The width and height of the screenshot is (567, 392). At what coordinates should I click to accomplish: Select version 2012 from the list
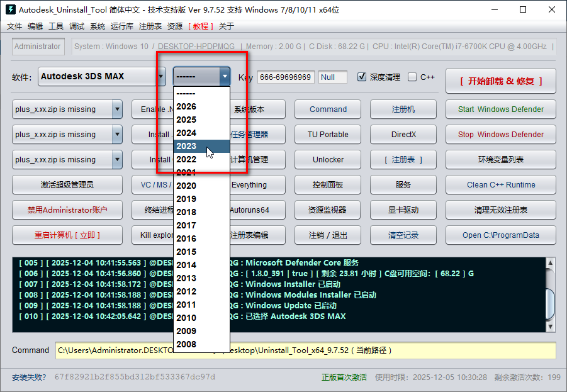[x=201, y=291]
